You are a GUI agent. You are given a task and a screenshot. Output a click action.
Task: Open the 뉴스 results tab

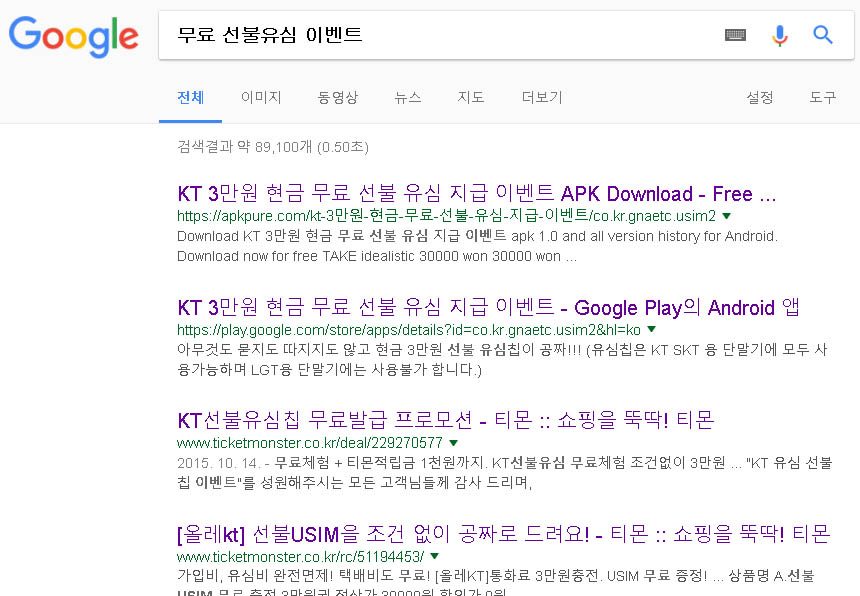point(407,97)
